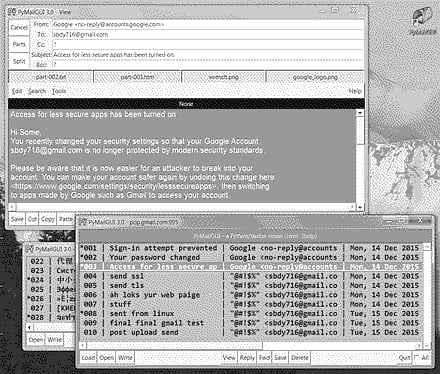Image resolution: width=440 pixels, height=374 pixels.
Task: Click the lesssecureapps URL in message body
Action: (115, 186)
